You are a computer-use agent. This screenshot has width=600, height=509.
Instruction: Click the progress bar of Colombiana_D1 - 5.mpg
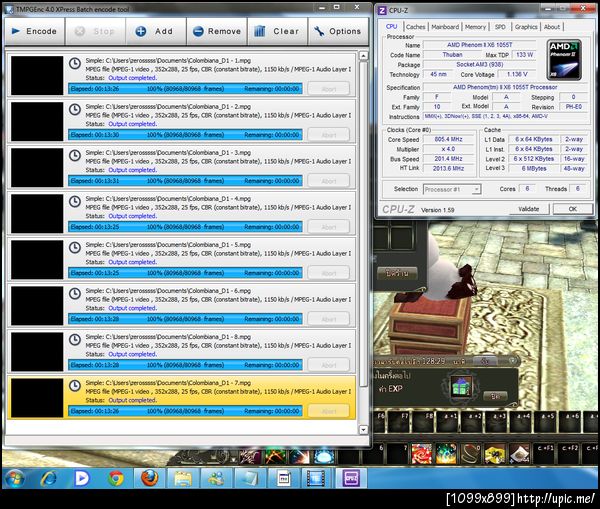point(185,273)
